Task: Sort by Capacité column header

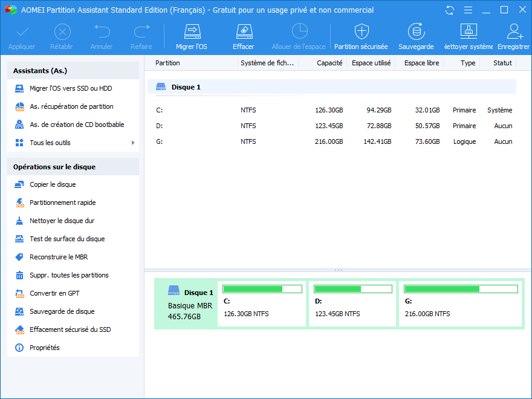Action: [329, 63]
